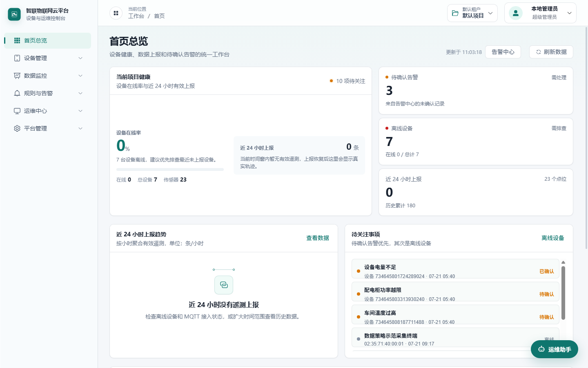Open the 待确认告警 summary card
This screenshot has width=588, height=368.
pos(476,90)
